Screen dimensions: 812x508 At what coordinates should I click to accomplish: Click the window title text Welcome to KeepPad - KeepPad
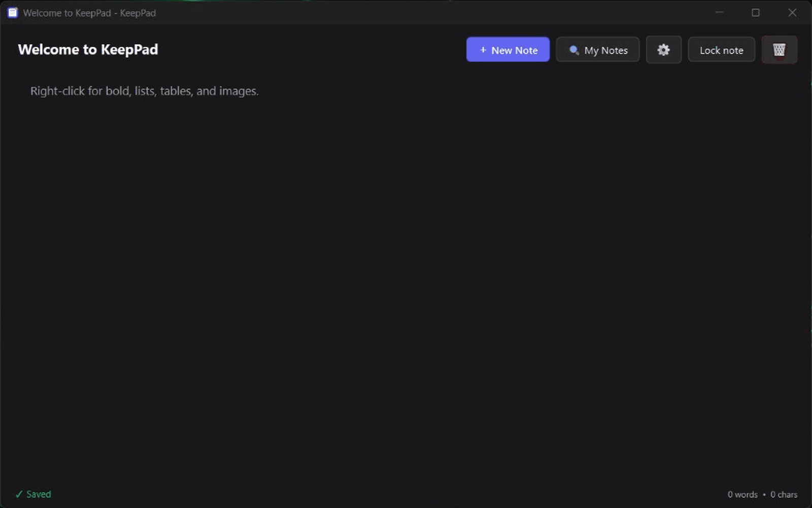point(89,13)
